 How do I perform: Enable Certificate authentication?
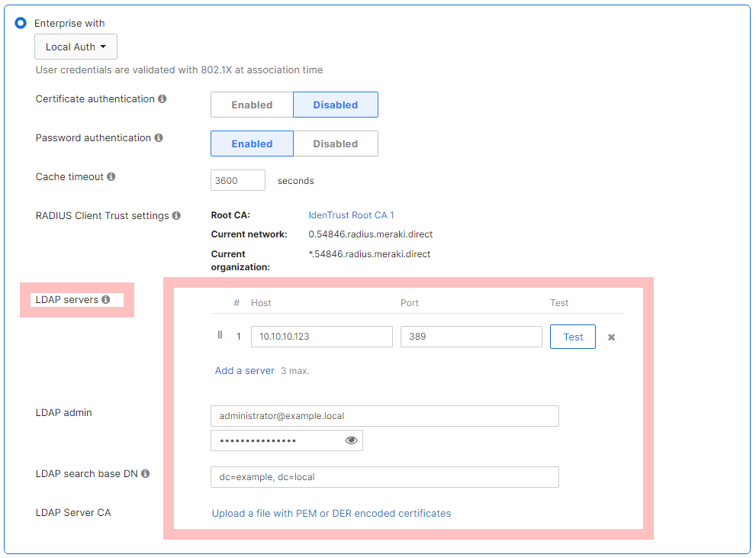coord(252,105)
